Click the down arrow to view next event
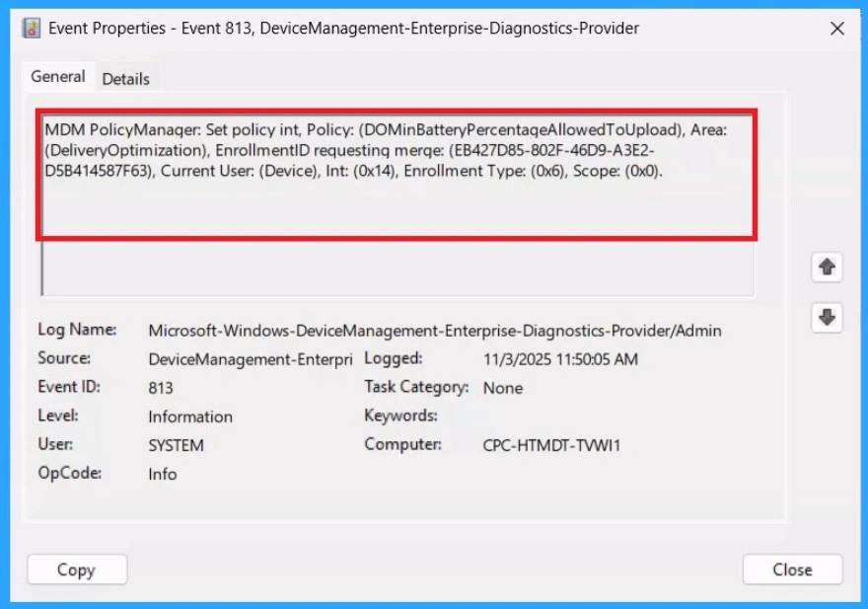Image resolution: width=868 pixels, height=609 pixels. pos(827,317)
